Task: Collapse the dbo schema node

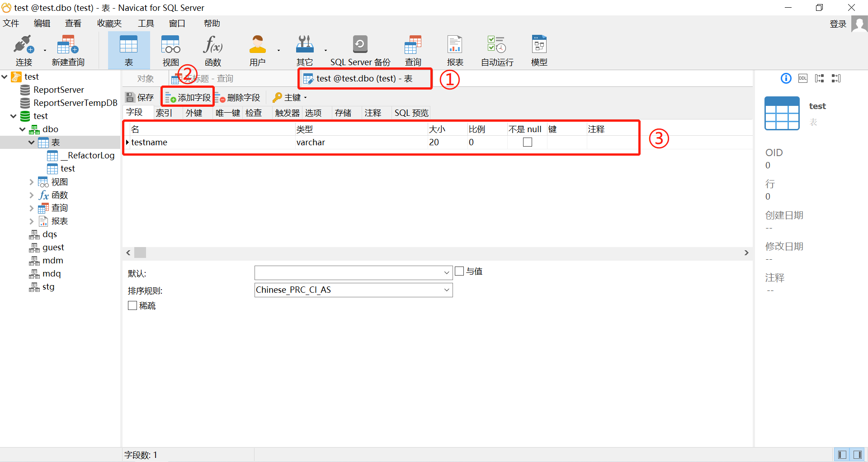Action: point(23,129)
